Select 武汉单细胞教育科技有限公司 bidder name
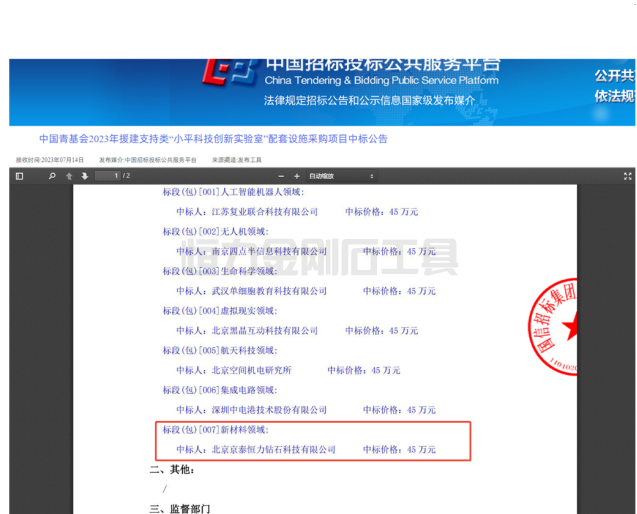 [x=269, y=291]
